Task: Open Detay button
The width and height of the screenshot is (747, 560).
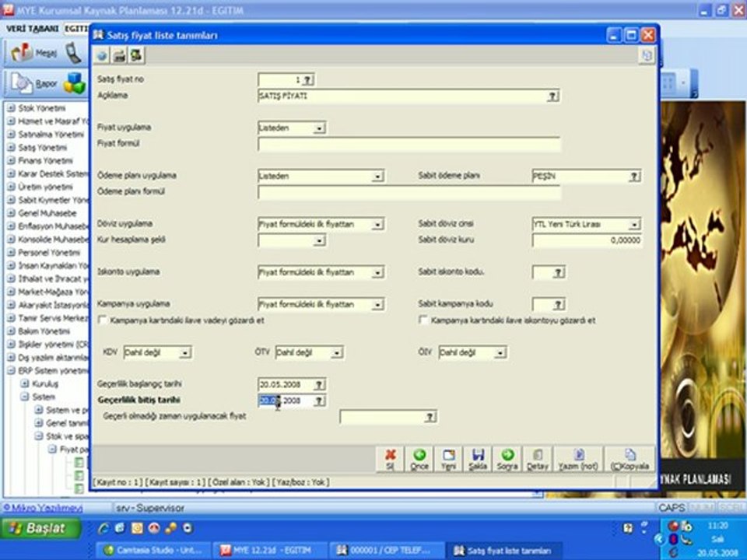Action: (538, 459)
